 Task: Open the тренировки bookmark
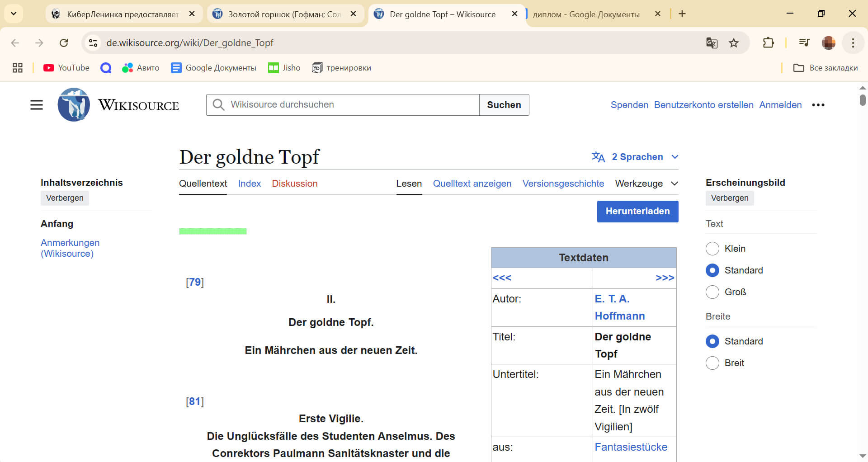pos(341,68)
